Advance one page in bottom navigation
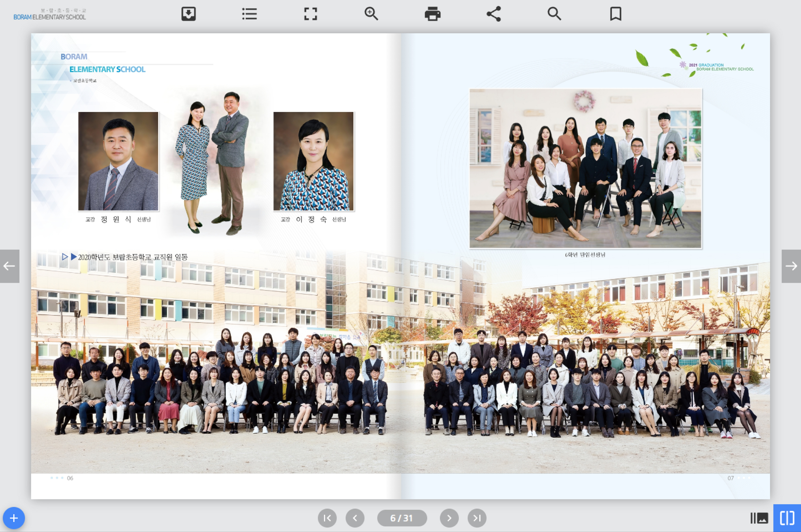 pos(449,518)
